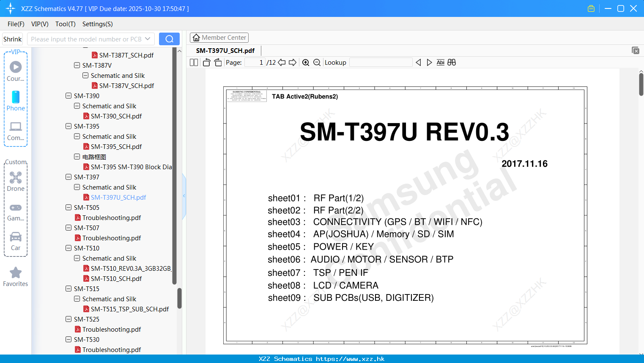This screenshot has height=363, width=644.
Task: Zoom in with magnifier plus icon
Action: point(306,62)
